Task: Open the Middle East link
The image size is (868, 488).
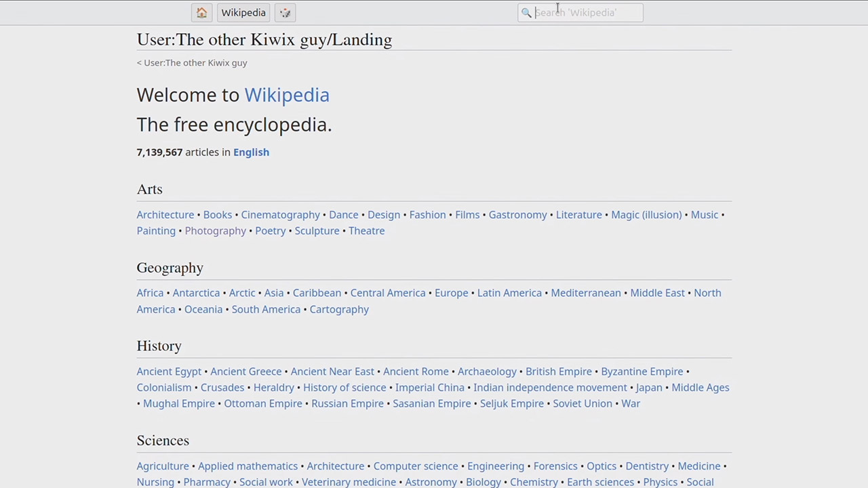Action: (x=657, y=293)
